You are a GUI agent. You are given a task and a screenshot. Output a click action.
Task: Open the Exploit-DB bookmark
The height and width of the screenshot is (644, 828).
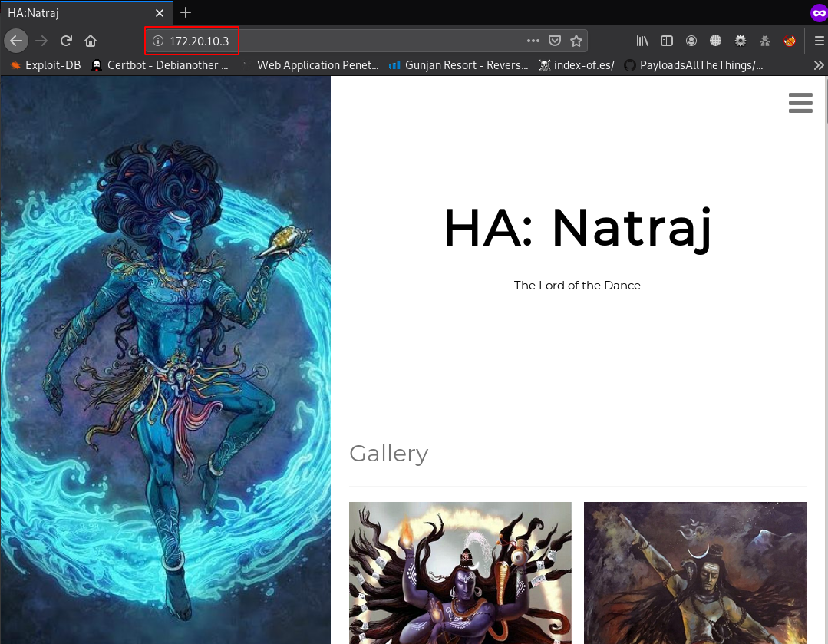(x=45, y=65)
